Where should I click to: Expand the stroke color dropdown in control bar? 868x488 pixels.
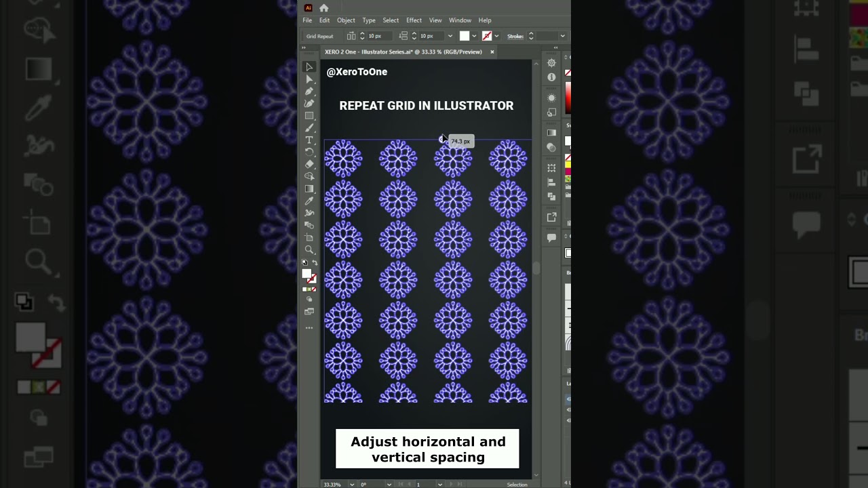(496, 36)
